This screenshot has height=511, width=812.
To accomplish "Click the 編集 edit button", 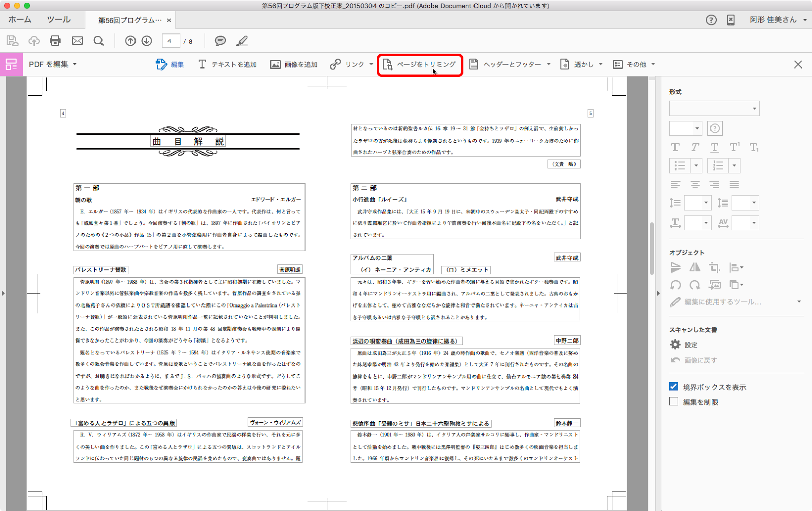I will tap(170, 64).
